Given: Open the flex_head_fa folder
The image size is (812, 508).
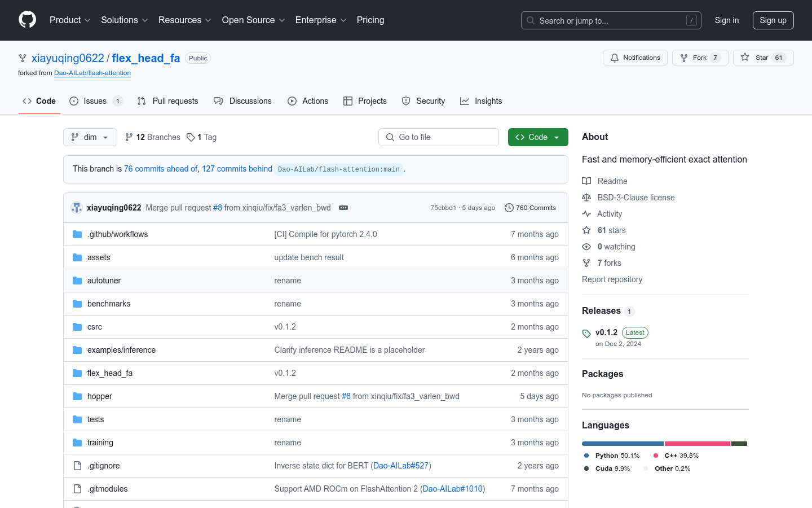Looking at the screenshot, I should point(110,373).
